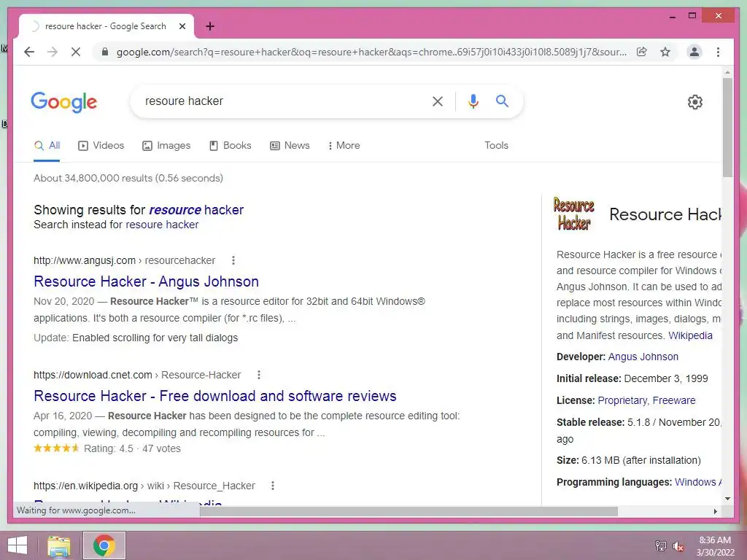Click 'Rating: 4.5 · 47 votes' text
This screenshot has height=560, width=747.
132,448
